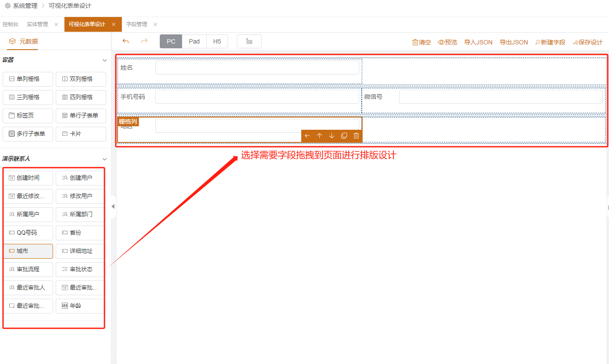609x364 pixels.
Task: Switch layout to H5 mode
Action: tap(217, 41)
